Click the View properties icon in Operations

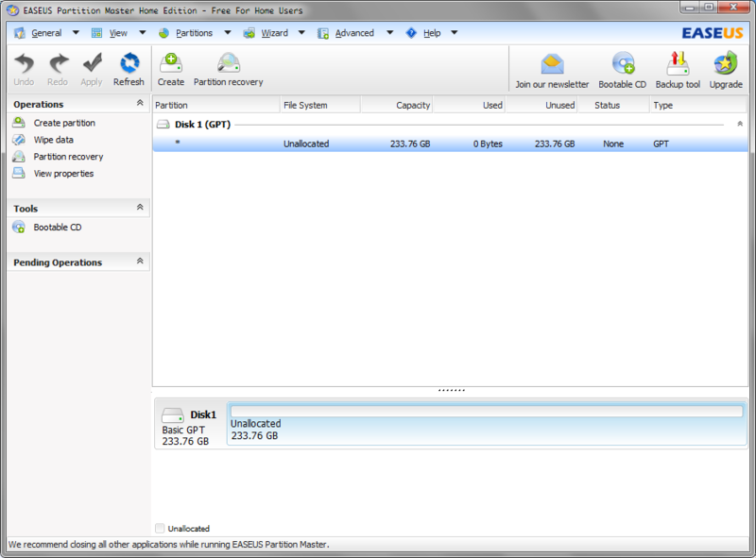point(19,173)
